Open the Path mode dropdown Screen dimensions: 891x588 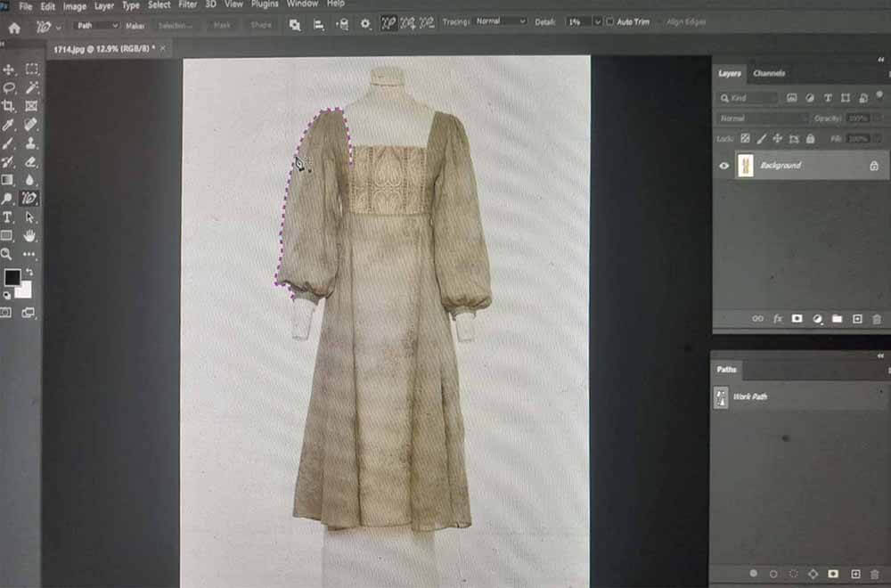96,26
